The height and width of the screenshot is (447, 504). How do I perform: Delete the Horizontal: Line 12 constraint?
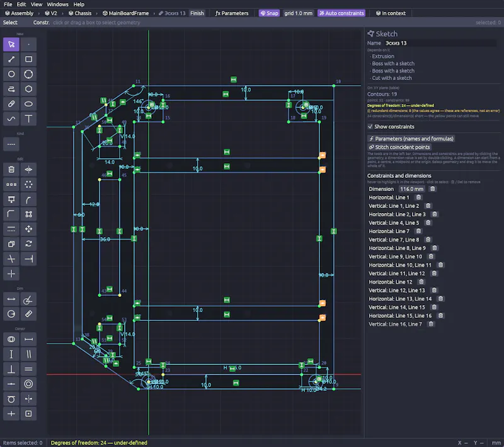[421, 282]
